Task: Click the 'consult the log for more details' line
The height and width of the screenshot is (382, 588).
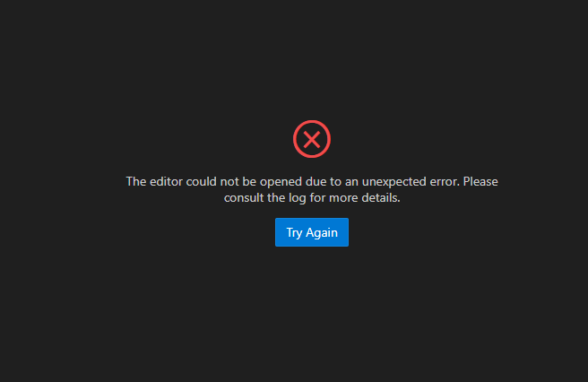Action: [x=312, y=198]
